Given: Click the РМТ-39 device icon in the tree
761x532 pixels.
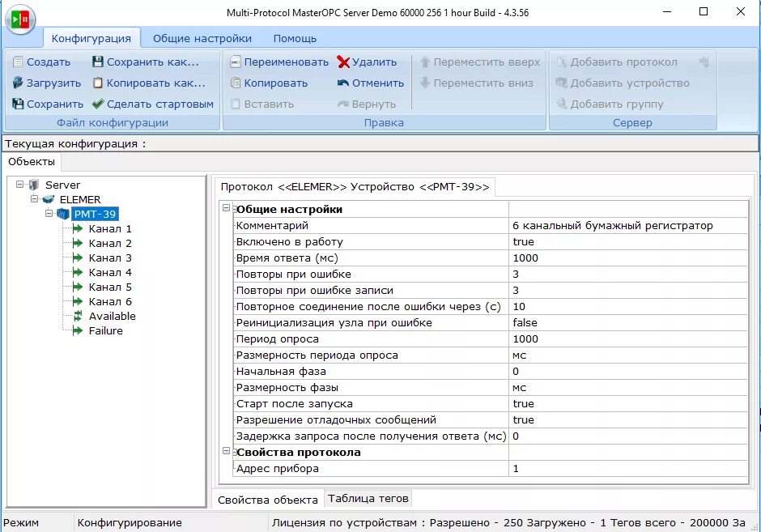Looking at the screenshot, I should click(62, 214).
